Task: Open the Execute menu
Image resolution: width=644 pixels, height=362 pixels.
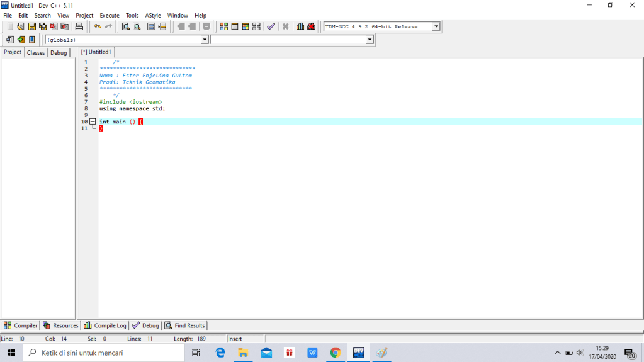Action: (109, 15)
